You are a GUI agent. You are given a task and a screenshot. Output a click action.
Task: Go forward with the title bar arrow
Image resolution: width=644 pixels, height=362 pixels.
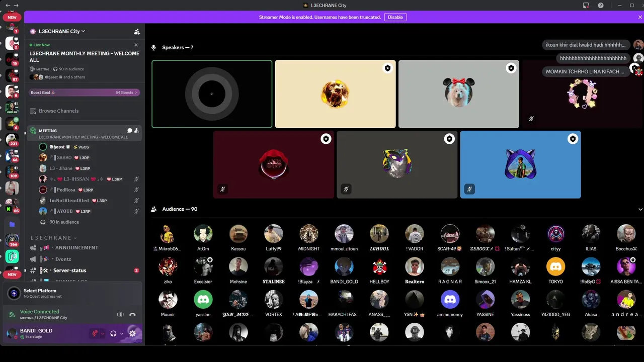click(x=17, y=5)
